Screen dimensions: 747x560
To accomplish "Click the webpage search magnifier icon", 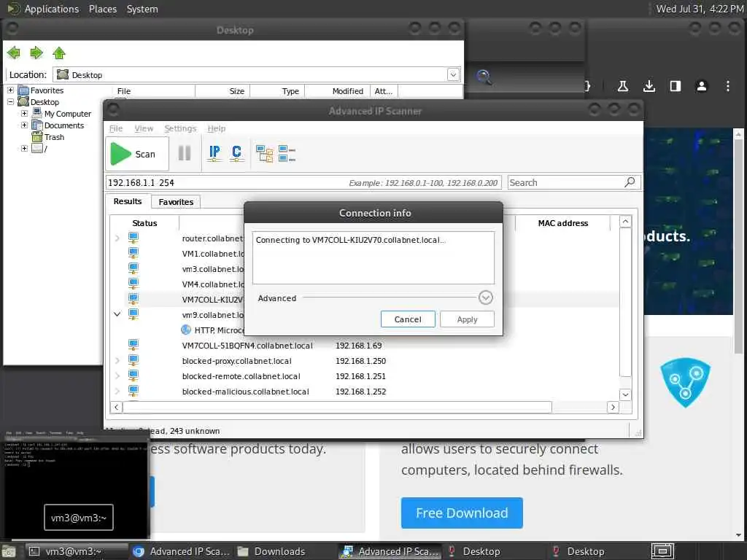I will 484,77.
